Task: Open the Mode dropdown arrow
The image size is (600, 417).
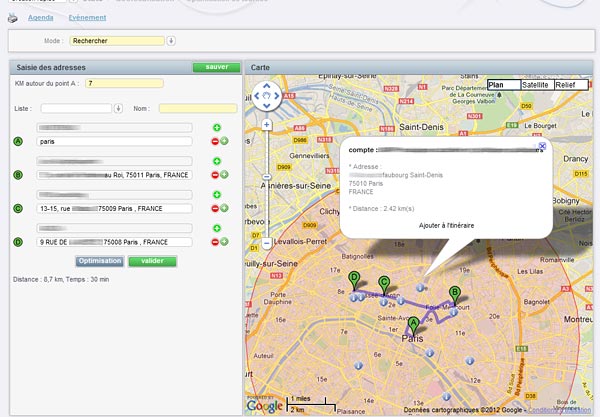Action: pyautogui.click(x=171, y=41)
